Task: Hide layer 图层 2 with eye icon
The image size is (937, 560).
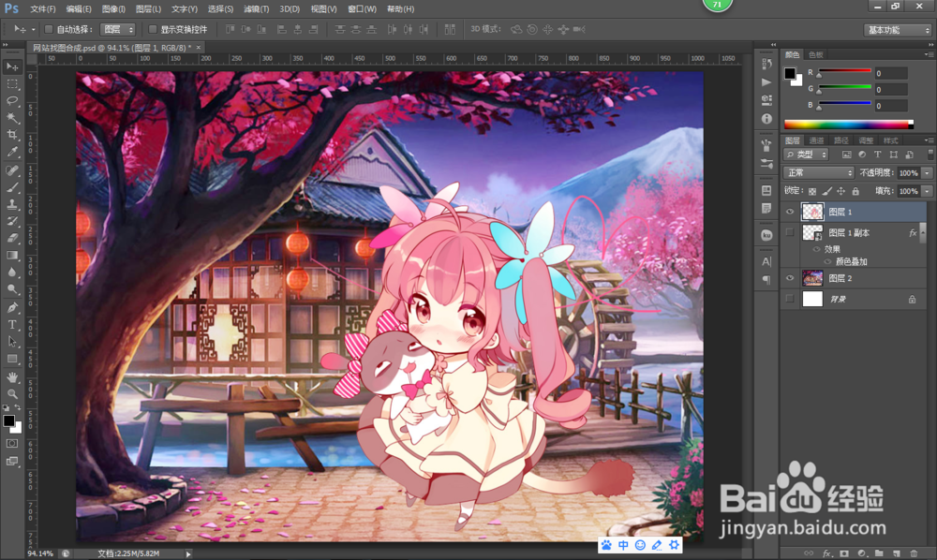Action: [x=790, y=278]
